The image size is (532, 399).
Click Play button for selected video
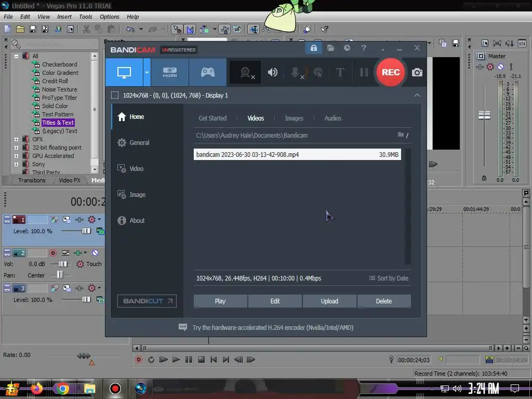pyautogui.click(x=220, y=301)
